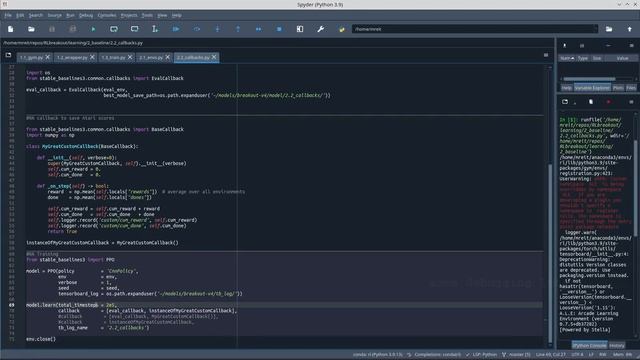Select the IPython Console tab
This screenshot has width=640, height=360.
(589, 345)
